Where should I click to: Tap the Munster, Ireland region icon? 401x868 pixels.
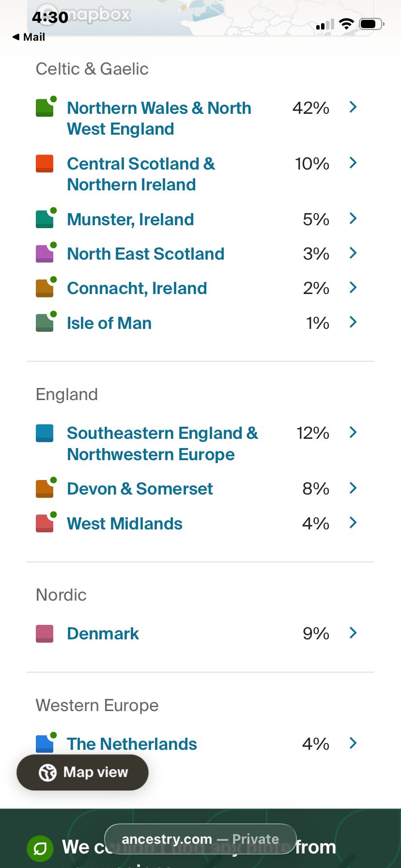(x=45, y=219)
